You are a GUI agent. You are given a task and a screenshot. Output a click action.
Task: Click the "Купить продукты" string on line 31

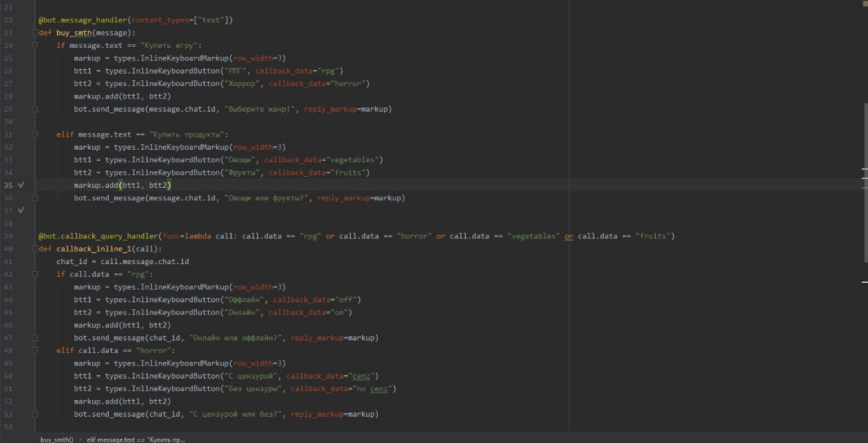pos(188,134)
